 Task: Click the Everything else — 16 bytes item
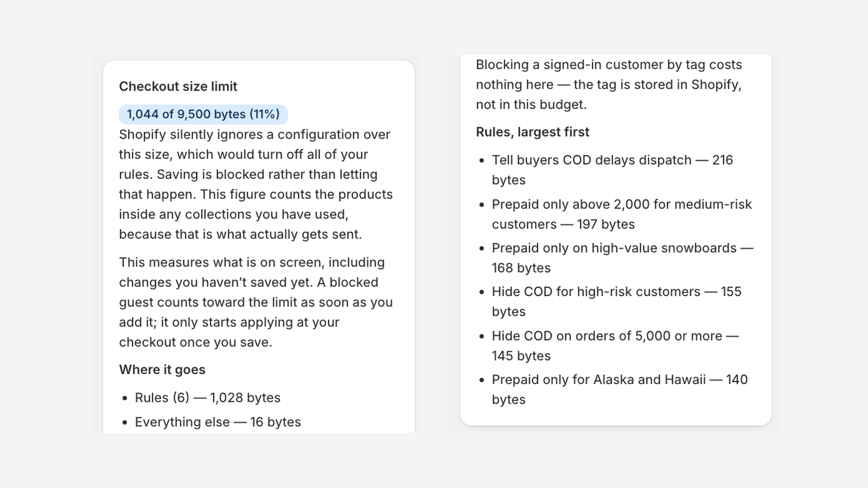coord(218,422)
